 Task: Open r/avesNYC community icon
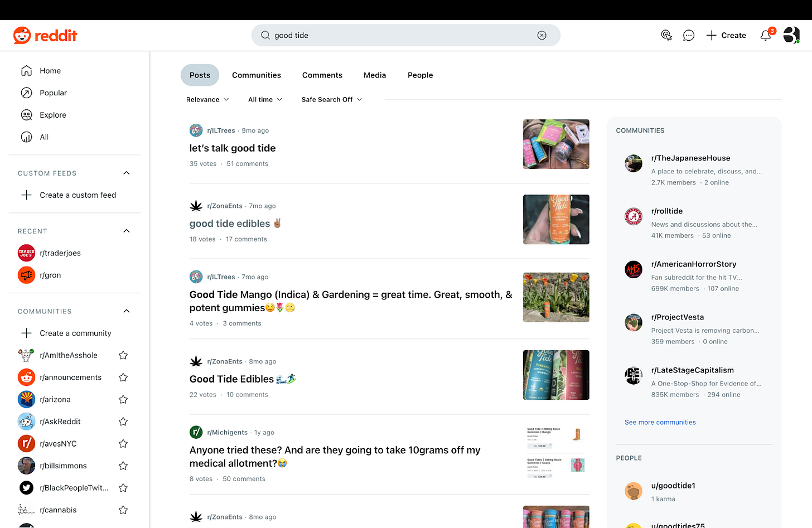[26, 444]
